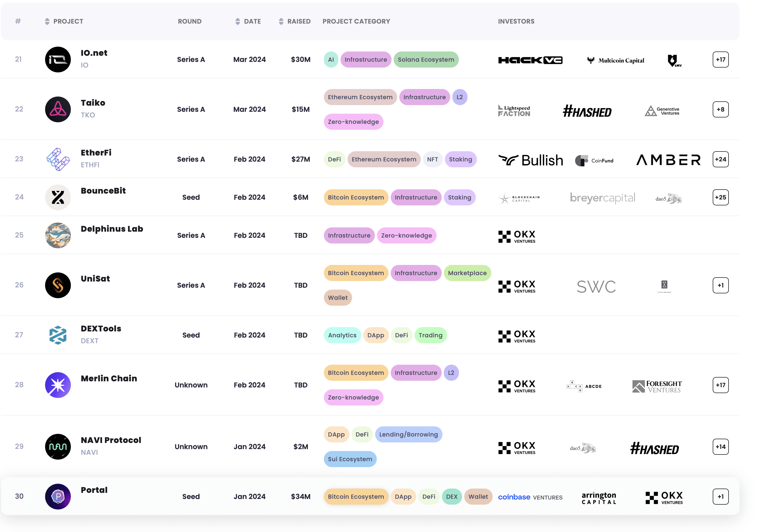Expand +25 investors in BounceBit row
Screen dimensions: 768x532
(720, 197)
